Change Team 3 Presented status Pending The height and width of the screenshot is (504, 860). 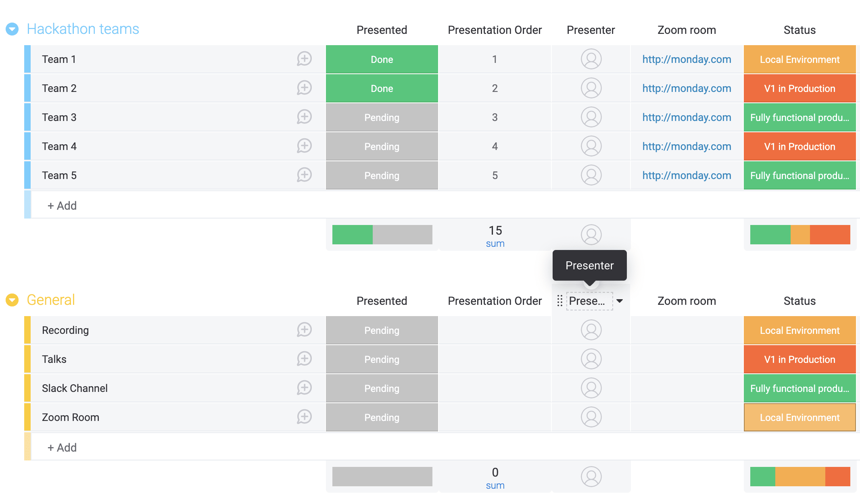[x=382, y=117]
